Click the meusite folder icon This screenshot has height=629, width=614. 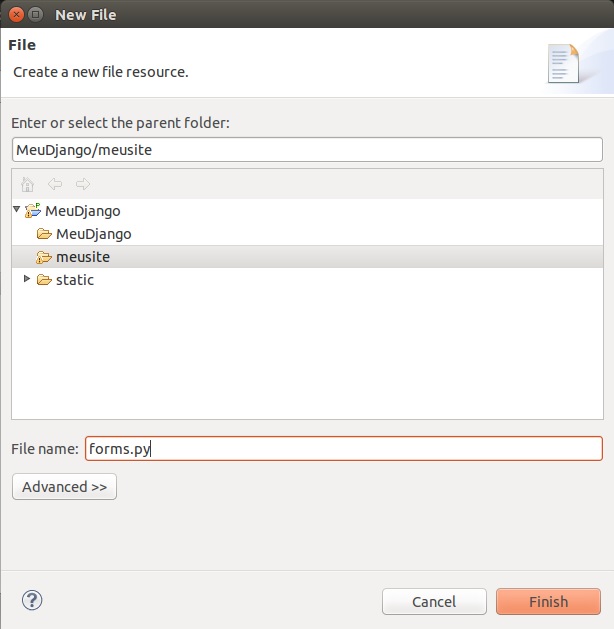(44, 257)
